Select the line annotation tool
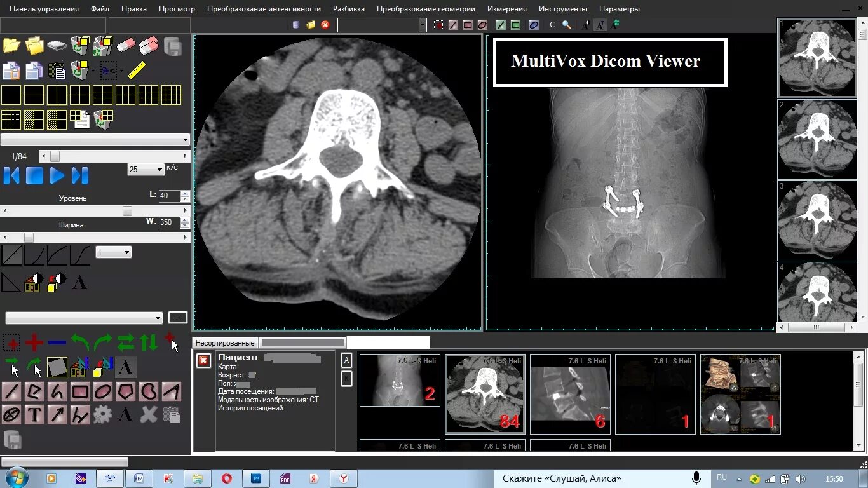This screenshot has height=488, width=868. tap(11, 391)
